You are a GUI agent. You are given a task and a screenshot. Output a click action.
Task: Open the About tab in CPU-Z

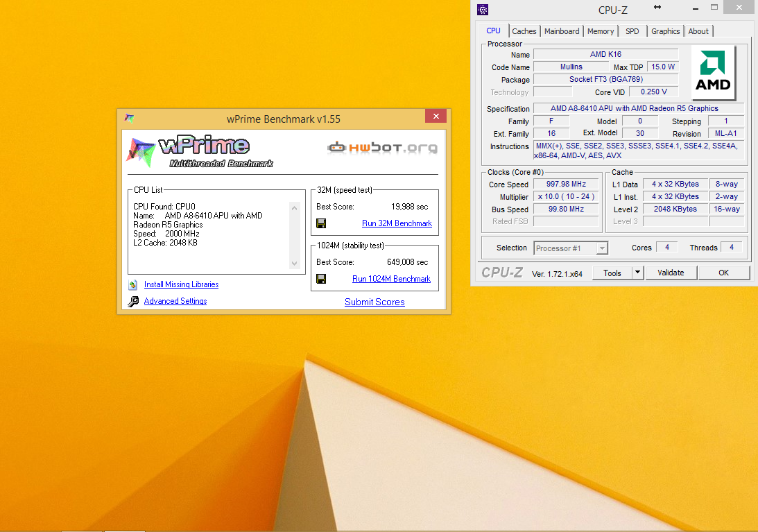[x=698, y=31]
